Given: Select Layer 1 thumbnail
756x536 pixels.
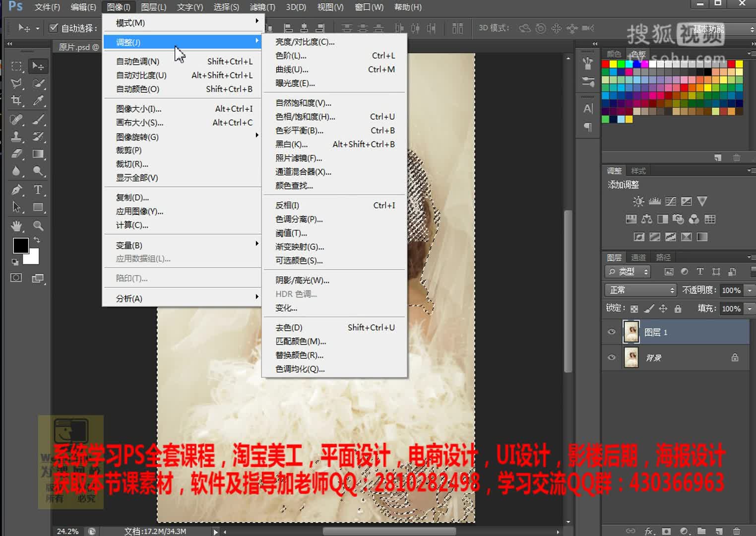Looking at the screenshot, I should pos(631,332).
